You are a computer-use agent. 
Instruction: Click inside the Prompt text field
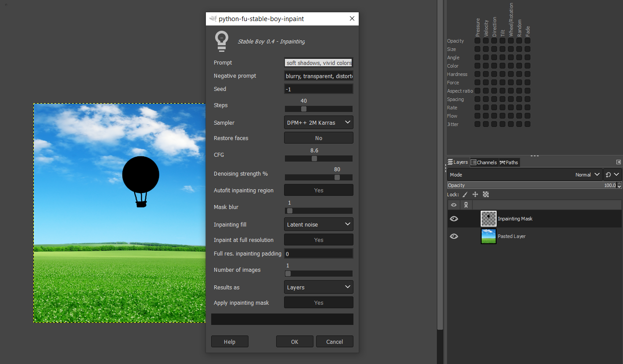coord(318,62)
